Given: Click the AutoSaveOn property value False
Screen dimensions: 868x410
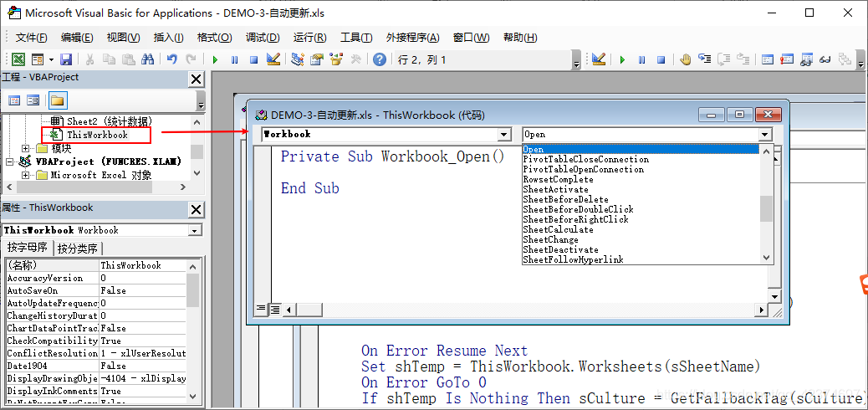Looking at the screenshot, I should pos(142,290).
